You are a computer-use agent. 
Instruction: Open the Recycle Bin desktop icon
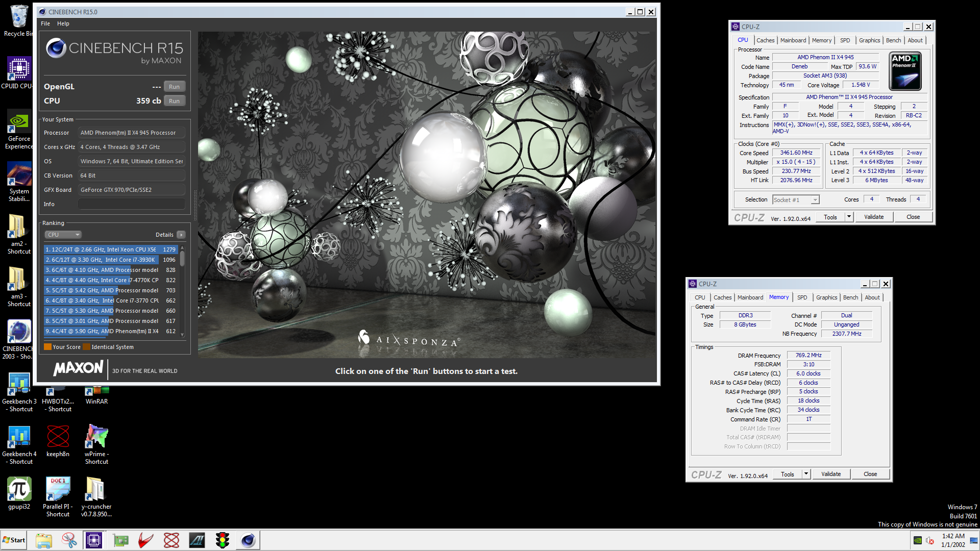click(x=19, y=20)
